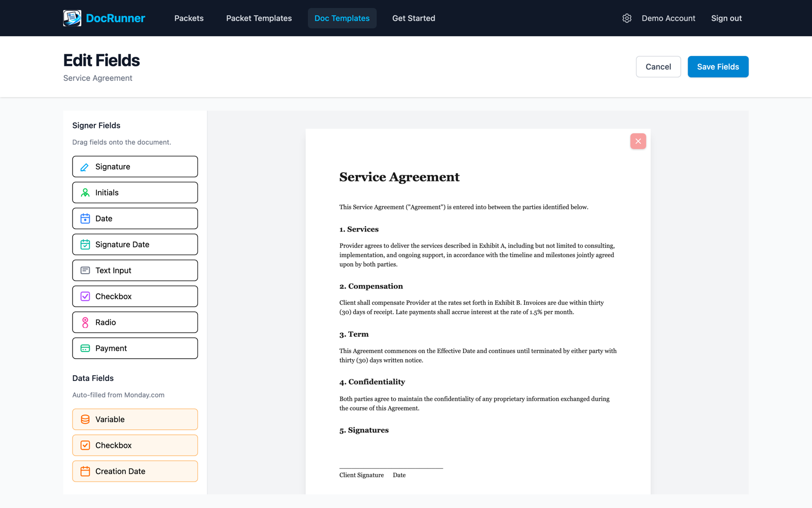The width and height of the screenshot is (812, 508).
Task: Close the document with red X
Action: pos(638,141)
